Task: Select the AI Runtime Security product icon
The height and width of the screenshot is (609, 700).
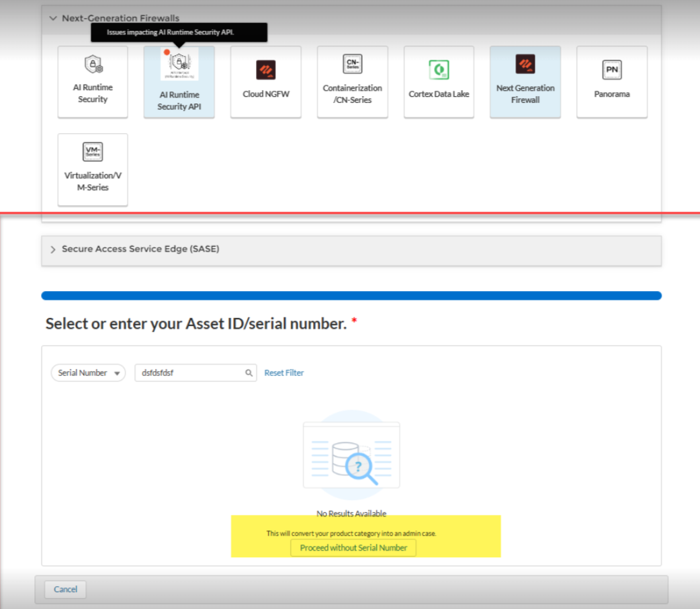Action: pyautogui.click(x=93, y=65)
